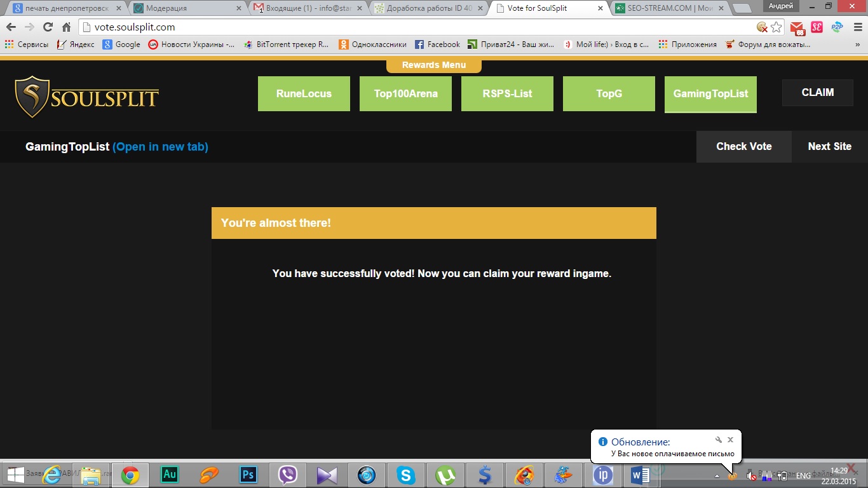Open the dollar sign app on taskbar

(x=485, y=475)
